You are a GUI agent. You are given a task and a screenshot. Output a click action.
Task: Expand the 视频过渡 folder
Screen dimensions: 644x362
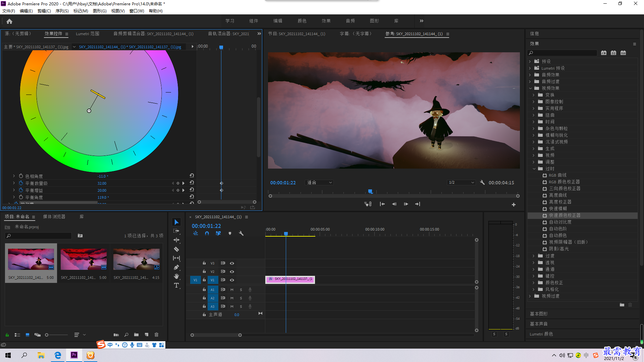(530, 296)
